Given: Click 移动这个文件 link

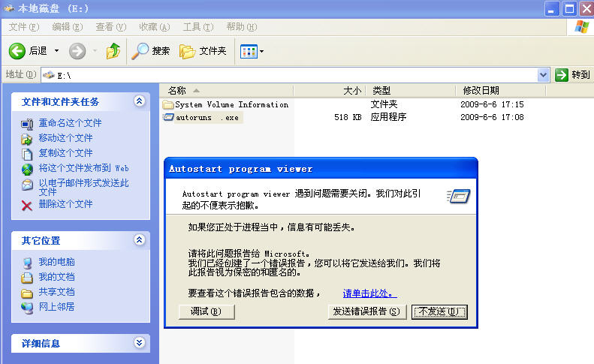Looking at the screenshot, I should click(65, 138).
